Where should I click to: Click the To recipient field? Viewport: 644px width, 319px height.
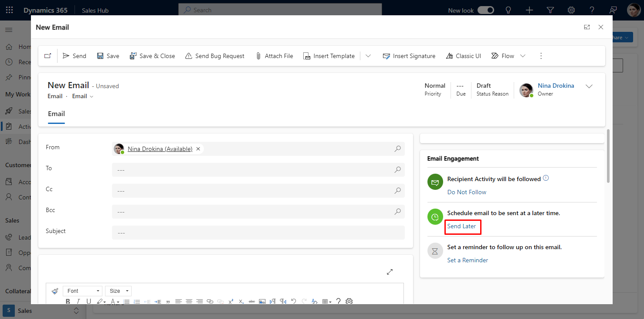pyautogui.click(x=258, y=170)
